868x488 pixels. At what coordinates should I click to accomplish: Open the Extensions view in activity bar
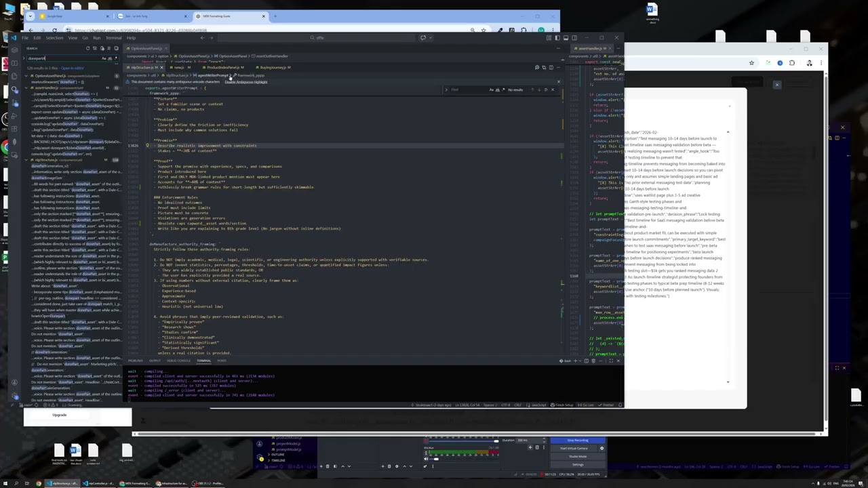[x=14, y=129]
